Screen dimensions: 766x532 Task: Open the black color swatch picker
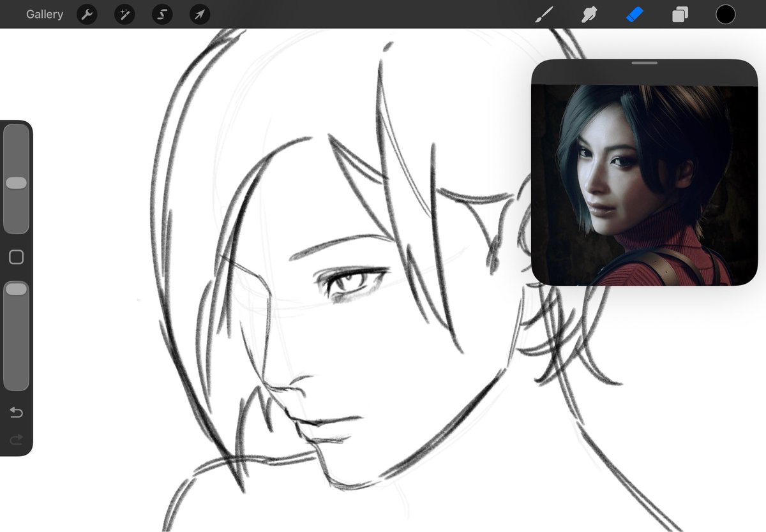tap(726, 14)
